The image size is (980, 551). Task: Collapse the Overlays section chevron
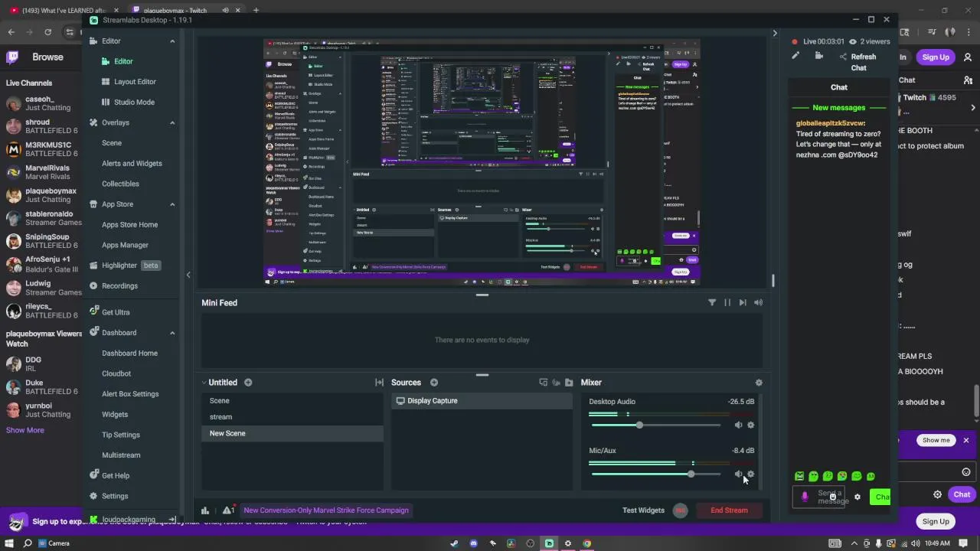point(172,122)
